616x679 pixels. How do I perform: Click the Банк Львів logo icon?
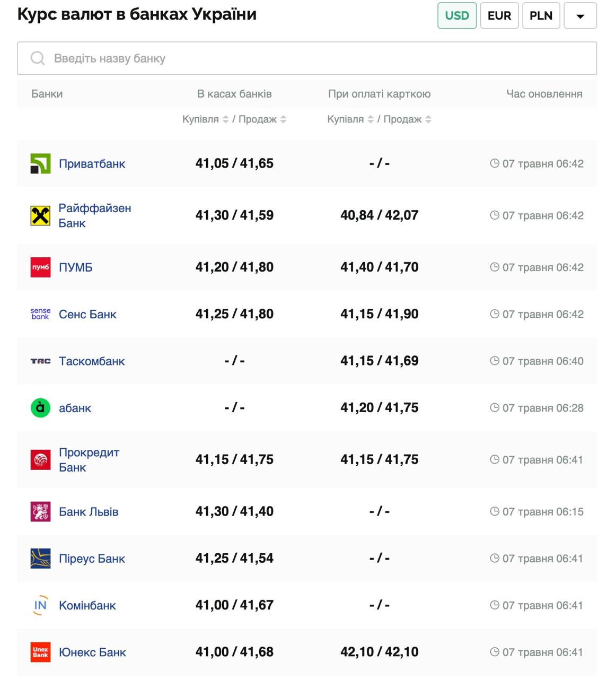pos(40,512)
